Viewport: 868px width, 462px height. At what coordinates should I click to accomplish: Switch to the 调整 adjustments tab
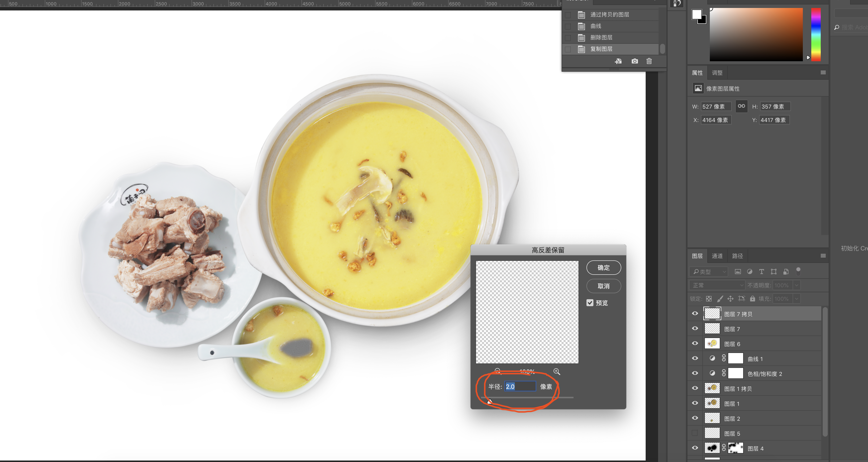(717, 73)
